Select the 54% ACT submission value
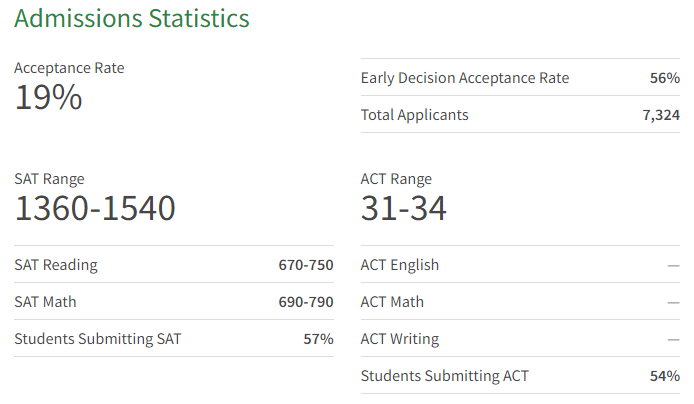This screenshot has height=404, width=694. click(665, 376)
